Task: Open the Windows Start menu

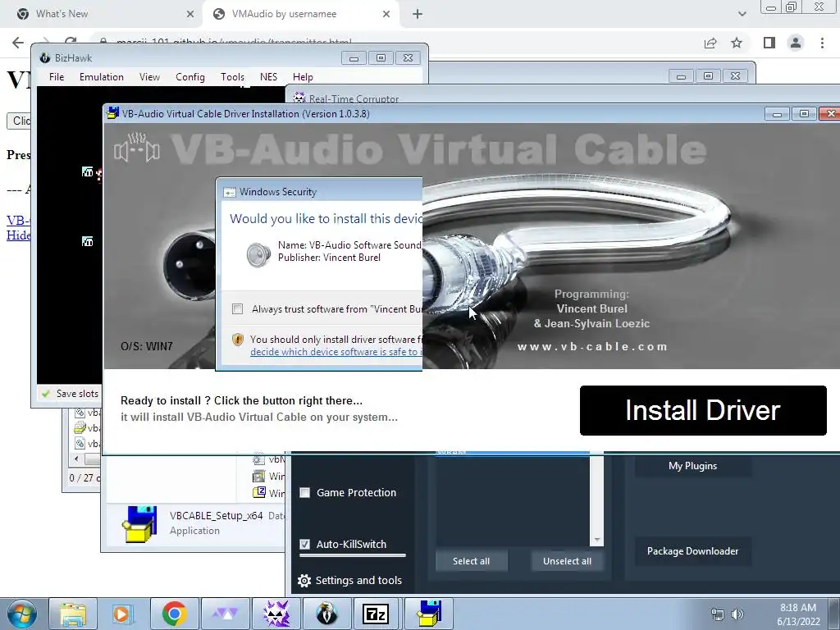Action: click(x=22, y=614)
